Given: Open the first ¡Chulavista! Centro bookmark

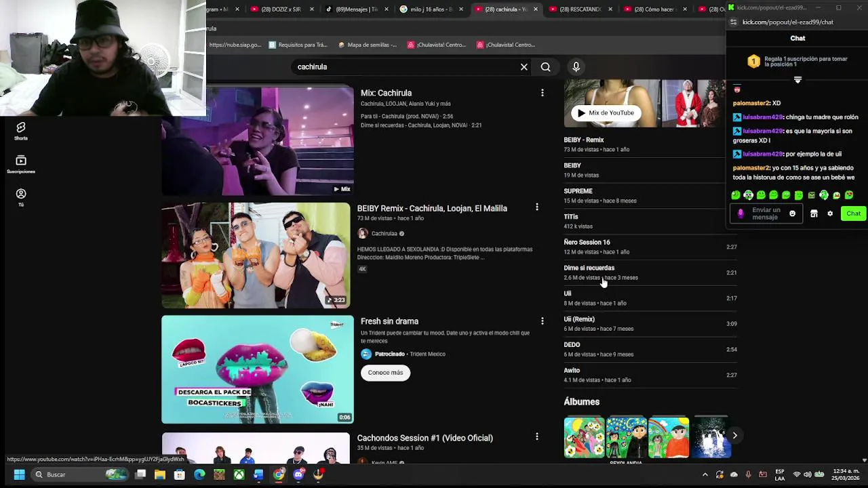Looking at the screenshot, I should coord(436,45).
